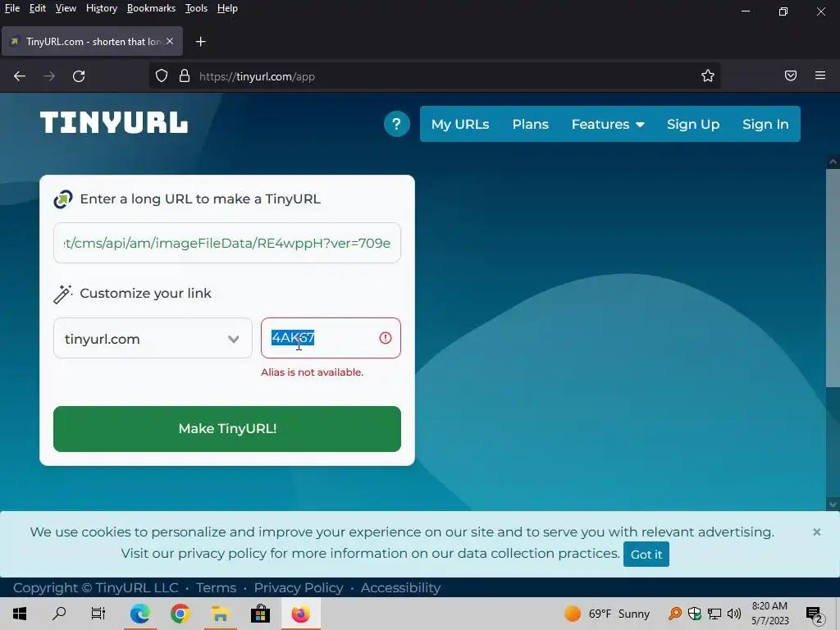Open the View menu
Screen dimensions: 840x630
[66, 8]
